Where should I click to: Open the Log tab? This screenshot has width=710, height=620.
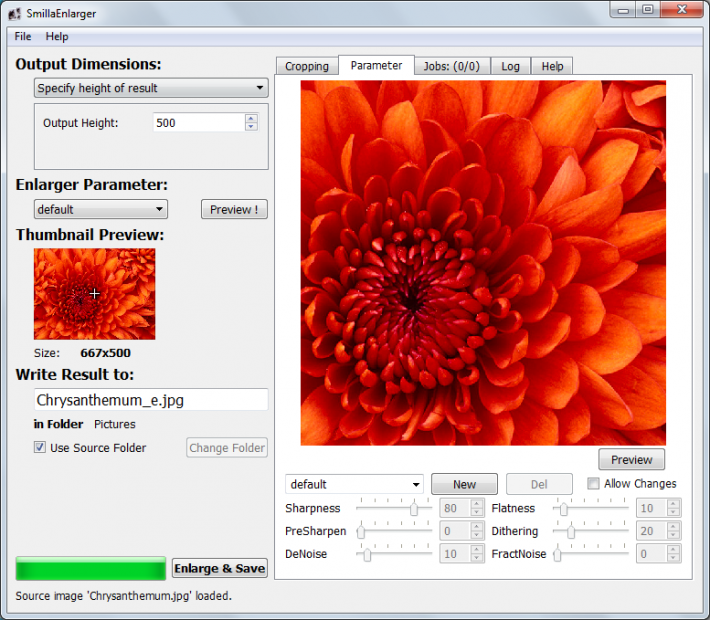[510, 66]
